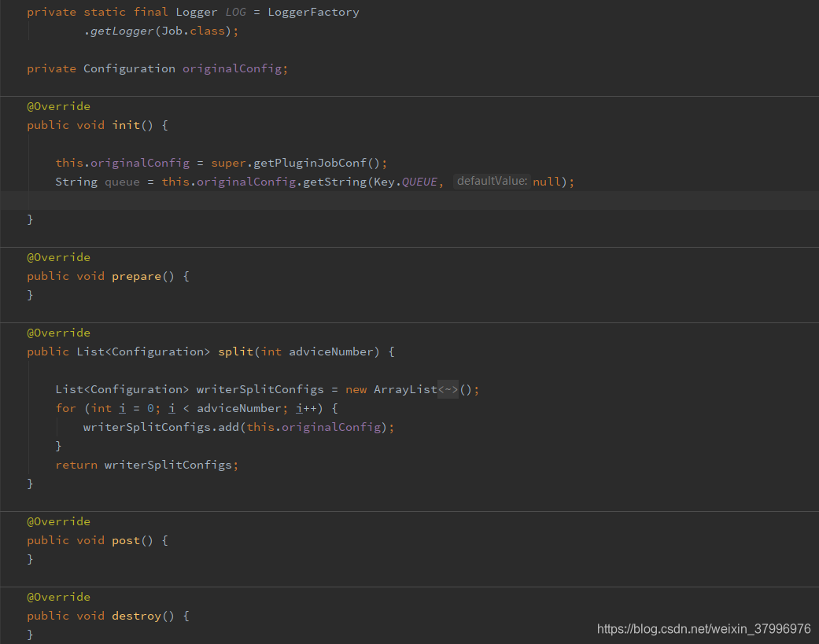This screenshot has width=819, height=644.
Task: Click the 'for' keyword of the loop
Action: (x=66, y=408)
